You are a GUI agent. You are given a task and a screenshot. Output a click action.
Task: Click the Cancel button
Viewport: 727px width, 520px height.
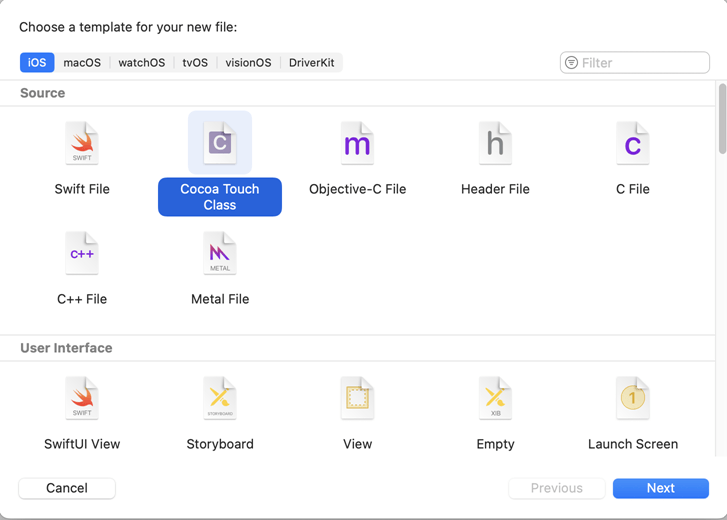67,488
